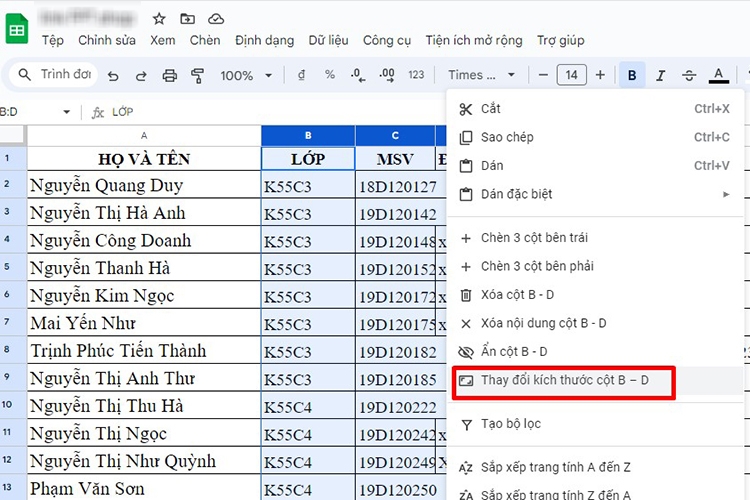Viewport: 750px width, 500px height.
Task: Choose Sao chép in the context menu
Action: click(595, 137)
